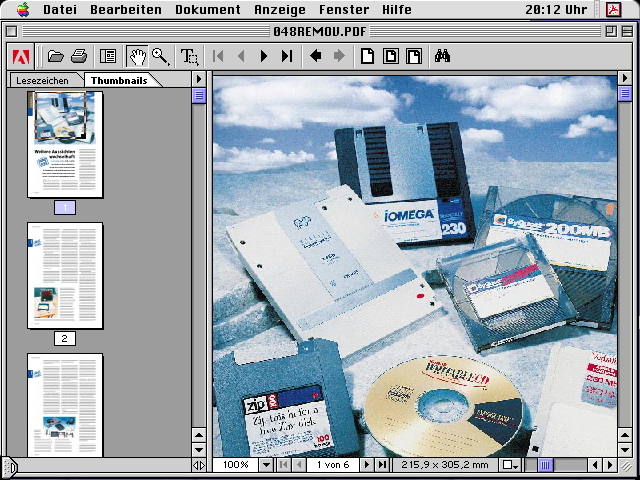Open the thumbnails palette arrow menu
The width and height of the screenshot is (640, 480).
click(199, 79)
